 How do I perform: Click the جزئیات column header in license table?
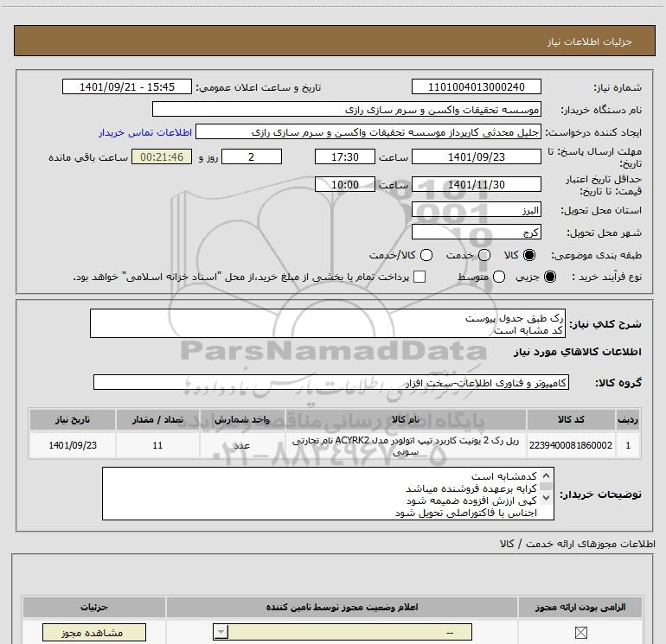(x=94, y=607)
